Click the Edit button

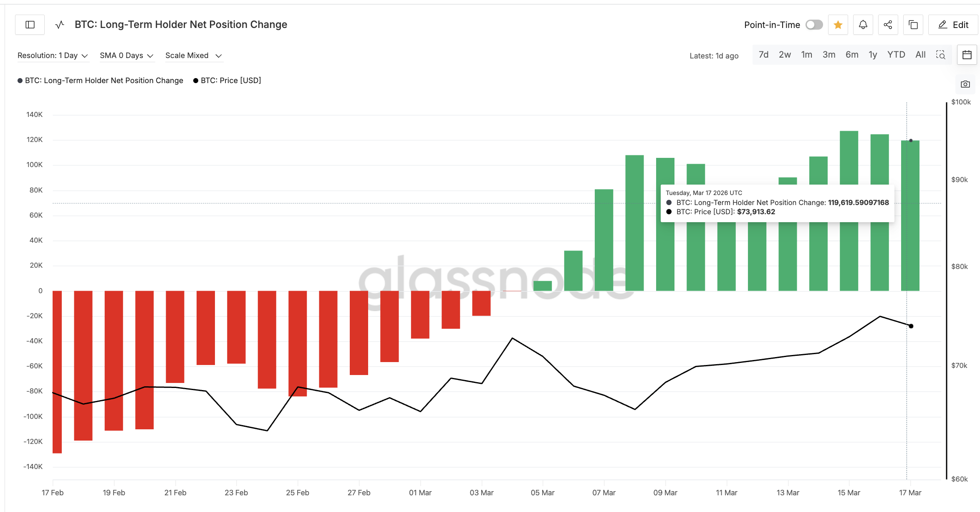tap(953, 25)
